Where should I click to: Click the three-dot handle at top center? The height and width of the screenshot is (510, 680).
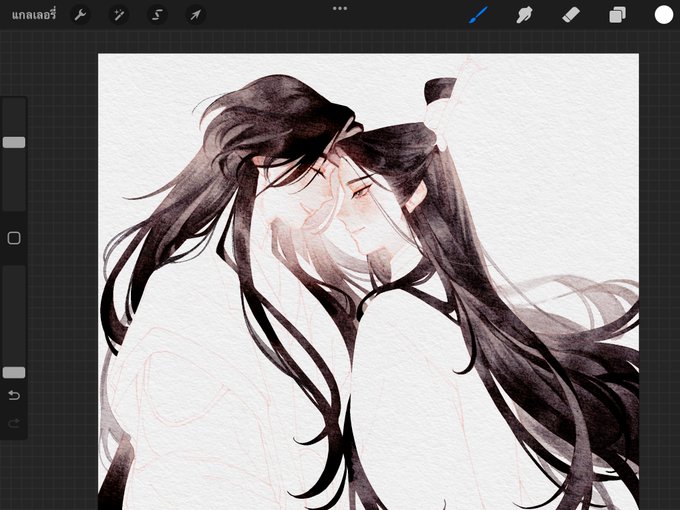[340, 8]
